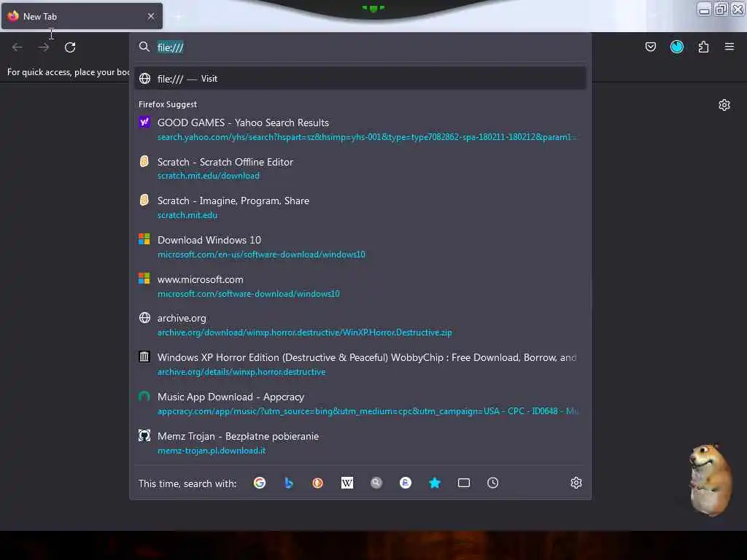This screenshot has width=747, height=560.
Task: Search with the gray magnifier engine
Action: pos(376,483)
